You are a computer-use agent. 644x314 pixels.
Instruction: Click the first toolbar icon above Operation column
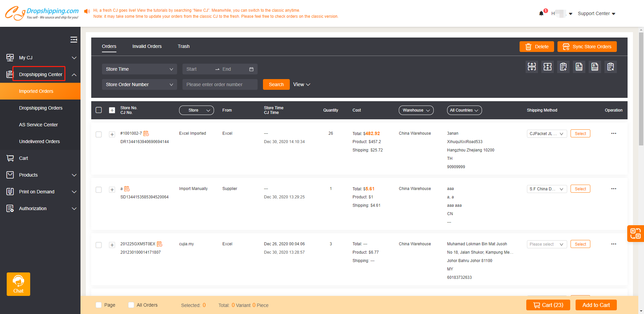click(532, 67)
